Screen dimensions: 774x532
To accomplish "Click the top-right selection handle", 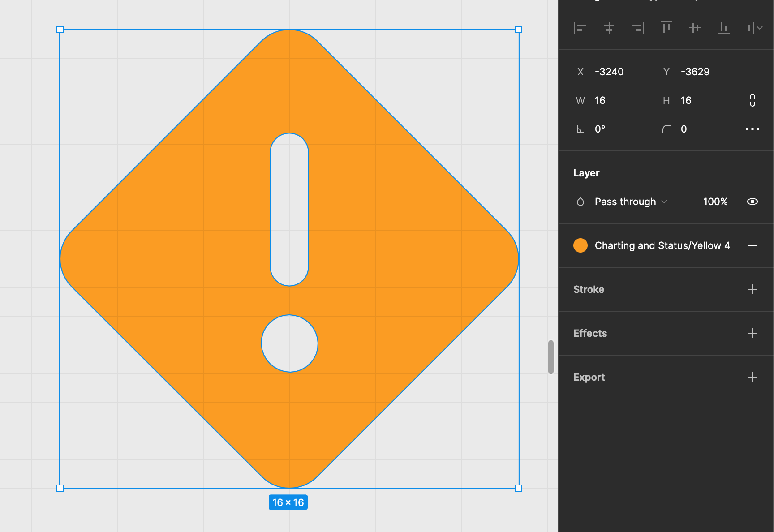I will click(x=519, y=30).
